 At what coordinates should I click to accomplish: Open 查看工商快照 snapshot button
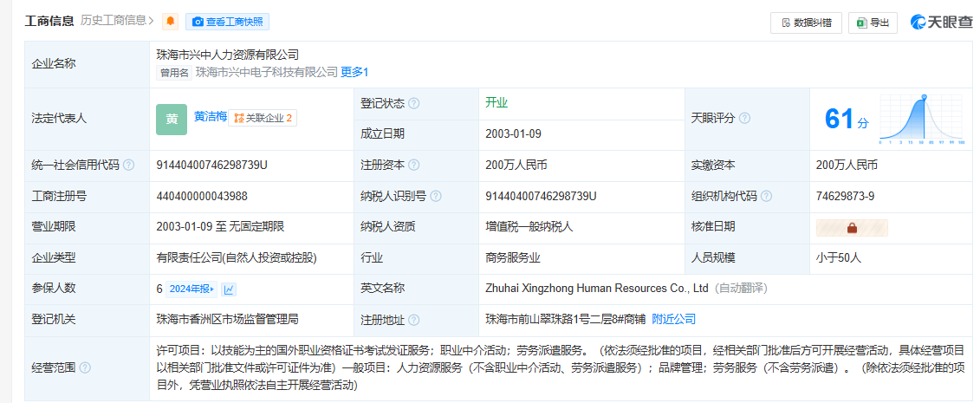click(228, 22)
